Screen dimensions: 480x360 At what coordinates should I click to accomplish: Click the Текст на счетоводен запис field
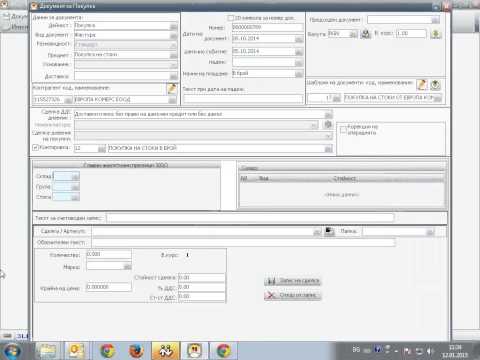[250, 218]
